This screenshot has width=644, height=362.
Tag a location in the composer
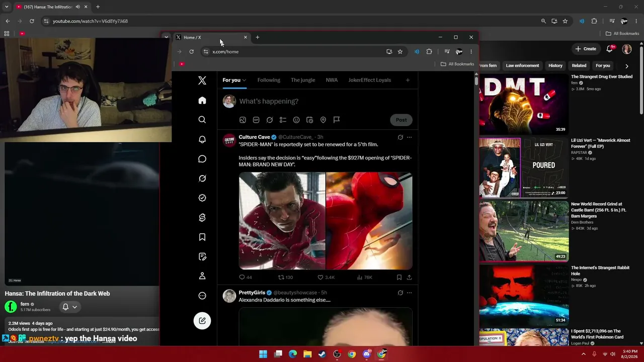pos(323,120)
